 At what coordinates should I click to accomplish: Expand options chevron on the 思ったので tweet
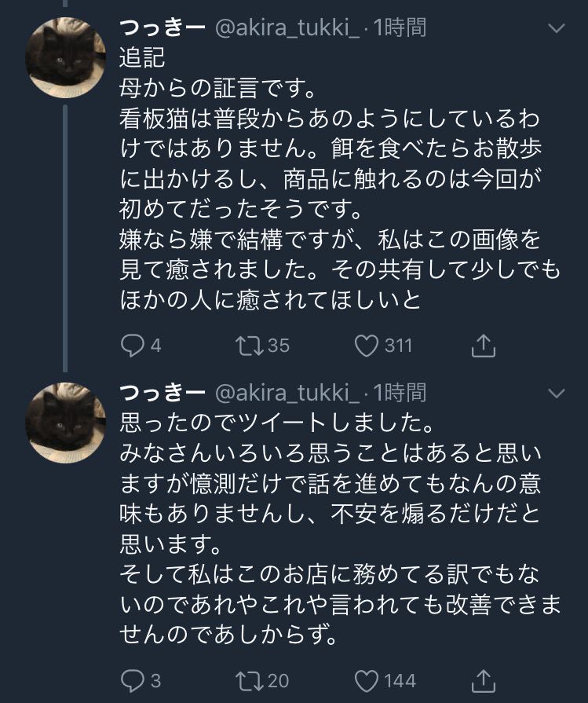[x=556, y=393]
